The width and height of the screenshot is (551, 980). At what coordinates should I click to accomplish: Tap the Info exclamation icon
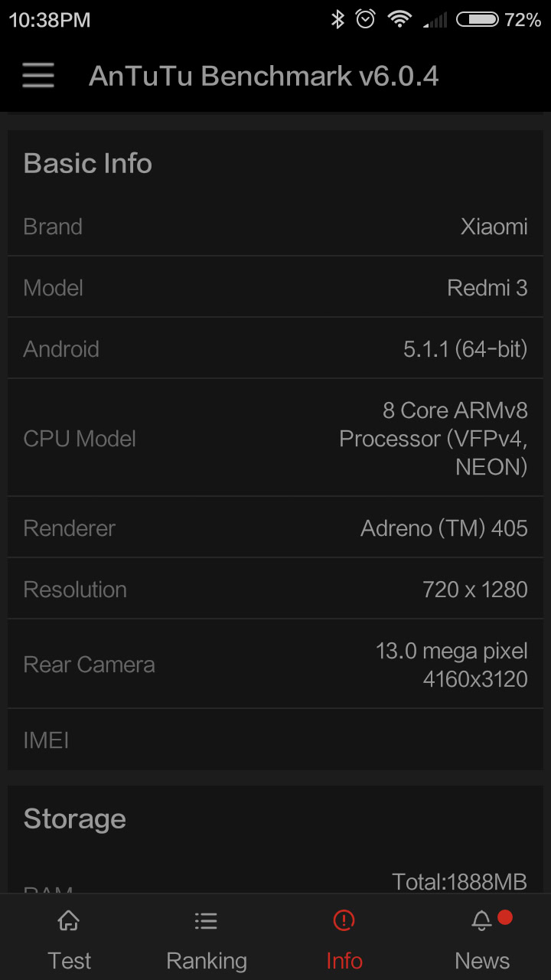(344, 920)
